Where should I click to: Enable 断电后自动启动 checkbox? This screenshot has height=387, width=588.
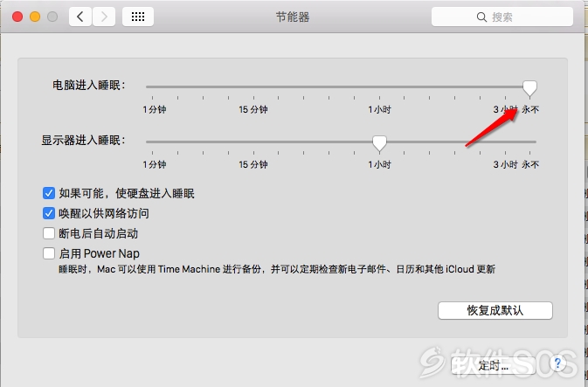[49, 233]
